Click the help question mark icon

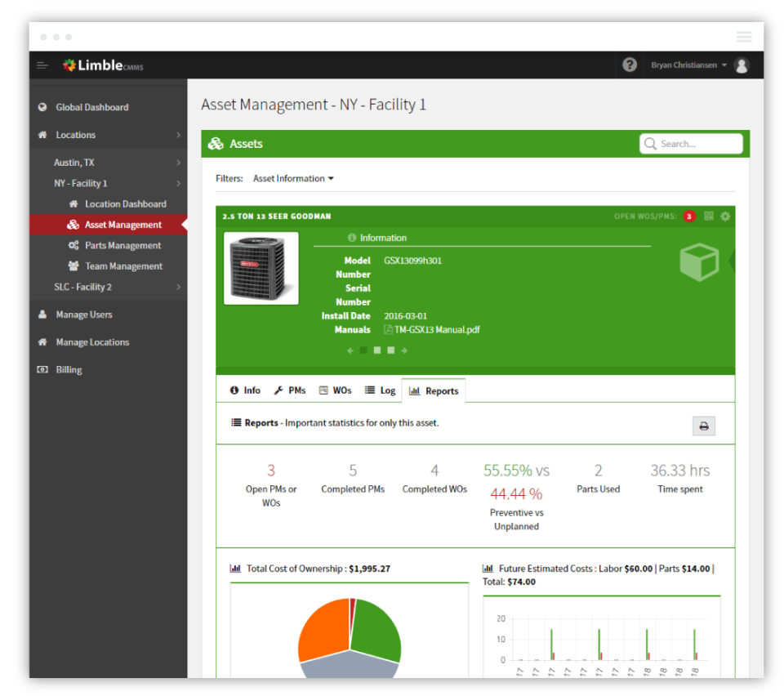coord(630,65)
